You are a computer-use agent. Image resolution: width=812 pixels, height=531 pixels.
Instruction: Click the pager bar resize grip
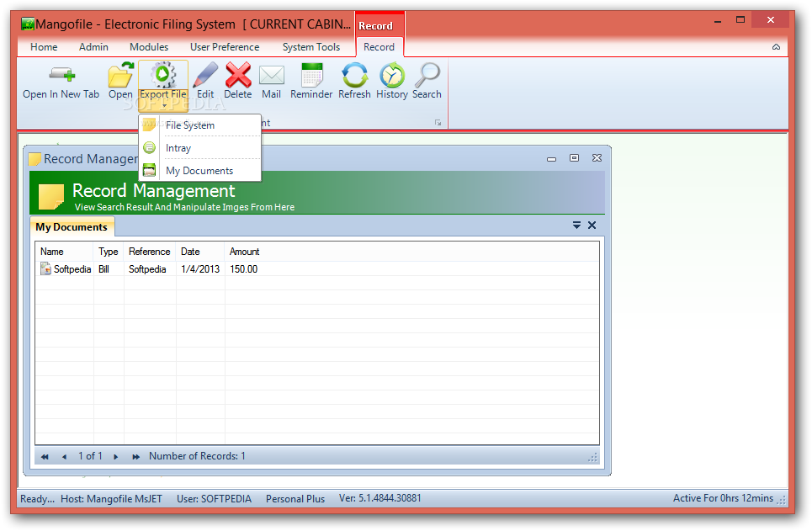click(x=593, y=458)
